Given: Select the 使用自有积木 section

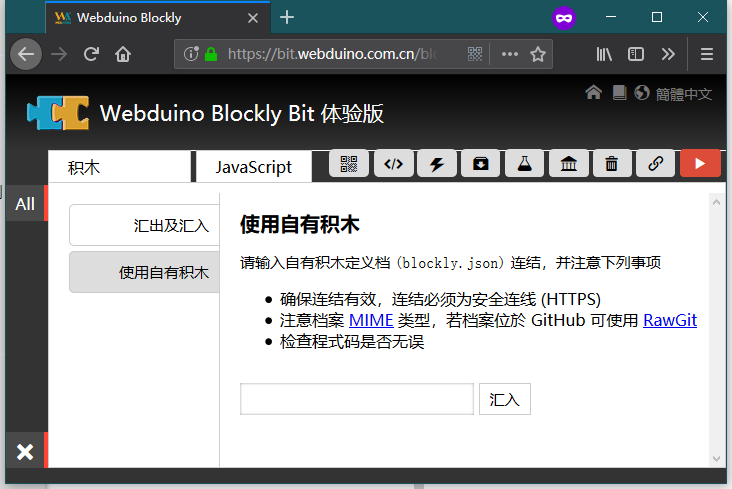Looking at the screenshot, I should [144, 272].
